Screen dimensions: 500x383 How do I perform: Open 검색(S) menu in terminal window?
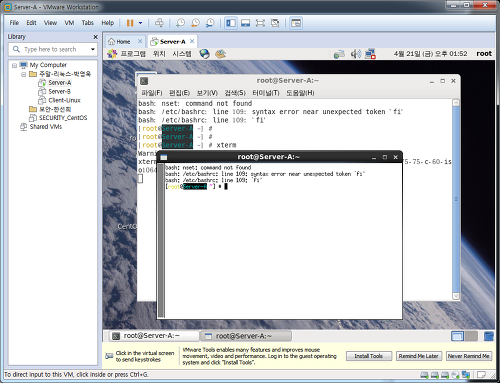[x=235, y=93]
